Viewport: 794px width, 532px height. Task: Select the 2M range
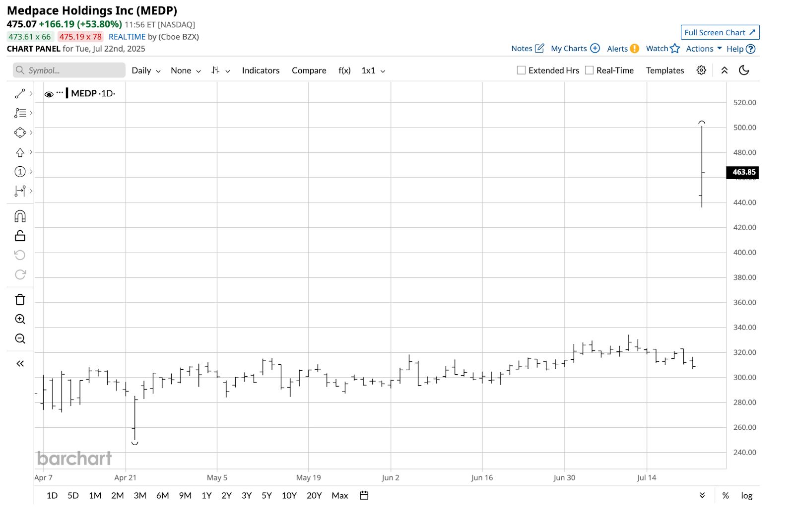[118, 496]
